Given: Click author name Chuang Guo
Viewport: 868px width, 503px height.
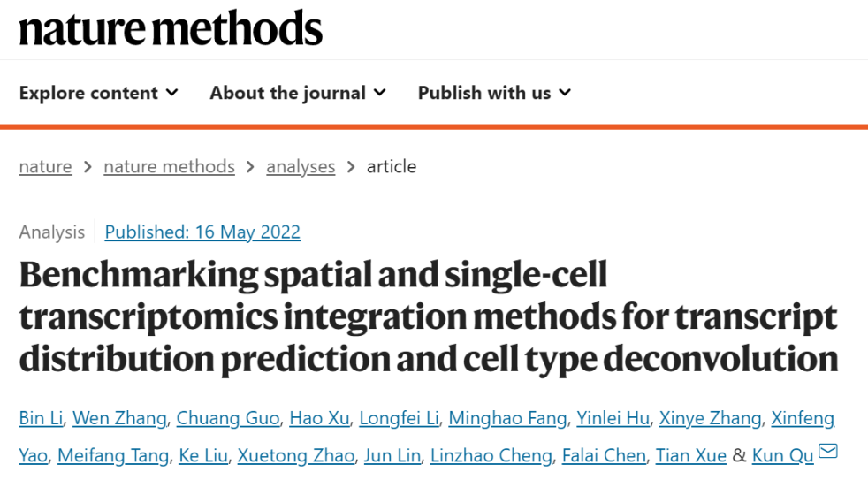Looking at the screenshot, I should (x=228, y=418).
